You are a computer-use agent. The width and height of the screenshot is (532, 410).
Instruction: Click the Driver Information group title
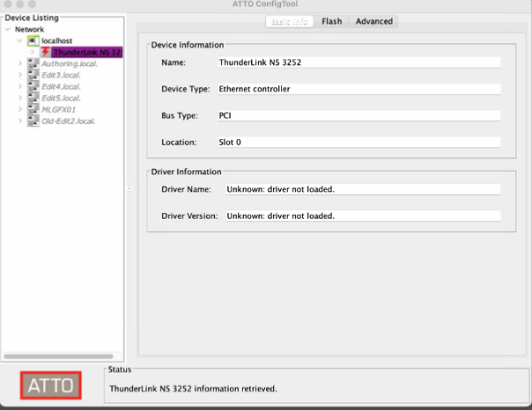click(x=186, y=172)
